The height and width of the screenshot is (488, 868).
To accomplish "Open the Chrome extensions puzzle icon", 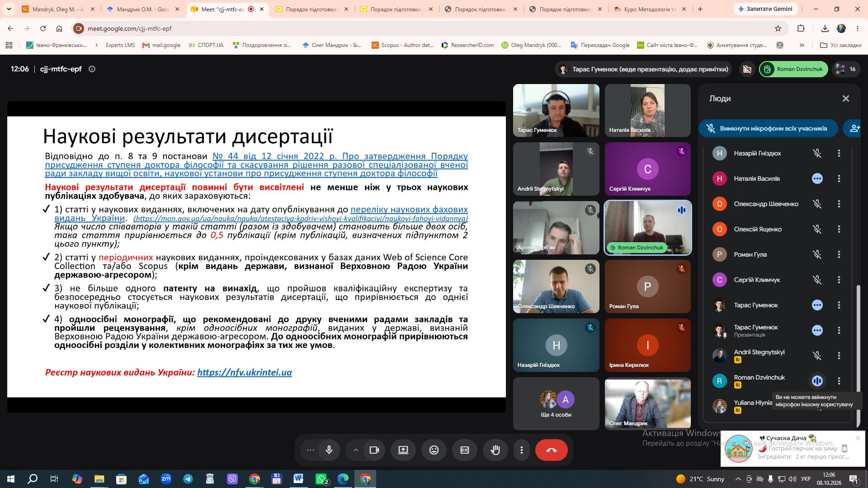I will click(x=801, y=28).
